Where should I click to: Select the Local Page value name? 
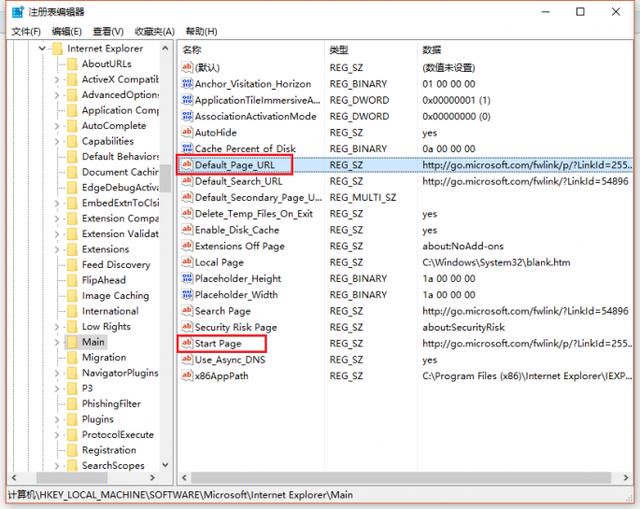click(x=219, y=262)
